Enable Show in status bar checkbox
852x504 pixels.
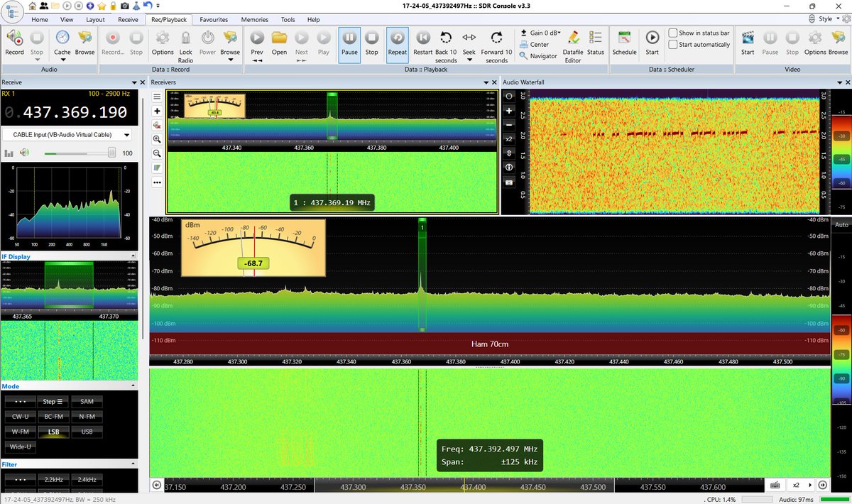click(673, 33)
